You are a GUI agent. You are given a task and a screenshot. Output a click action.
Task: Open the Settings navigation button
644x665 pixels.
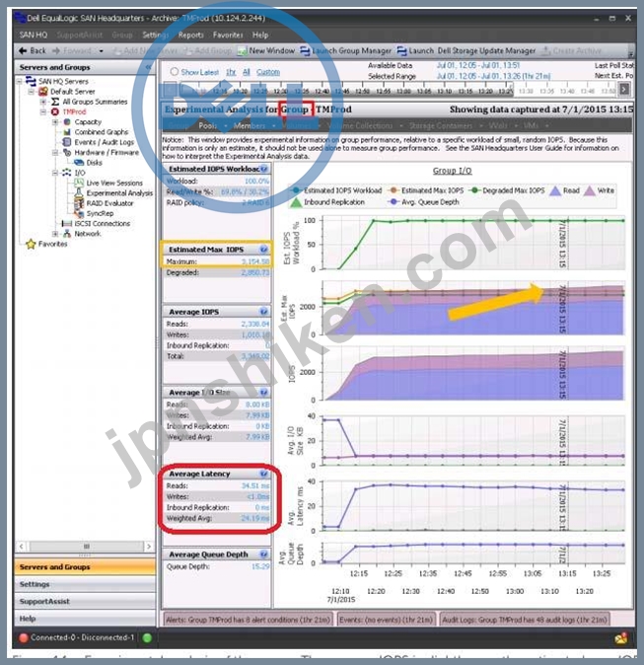[85, 584]
